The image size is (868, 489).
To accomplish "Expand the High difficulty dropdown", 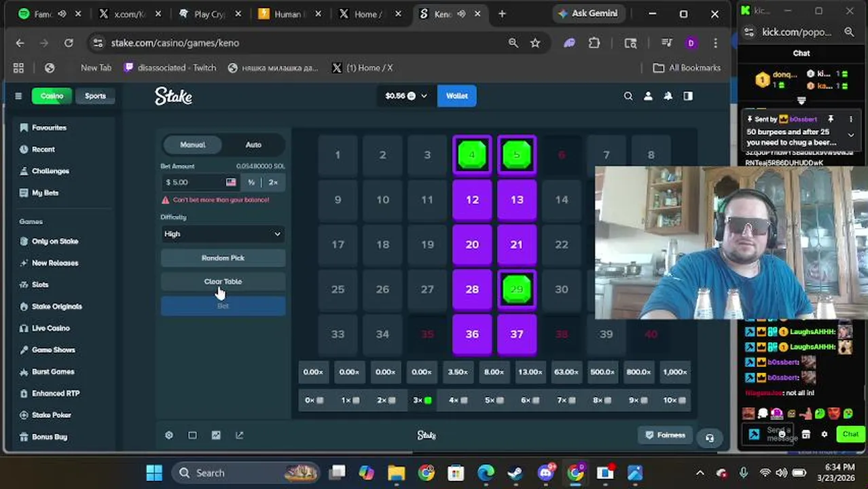I will pyautogui.click(x=223, y=234).
